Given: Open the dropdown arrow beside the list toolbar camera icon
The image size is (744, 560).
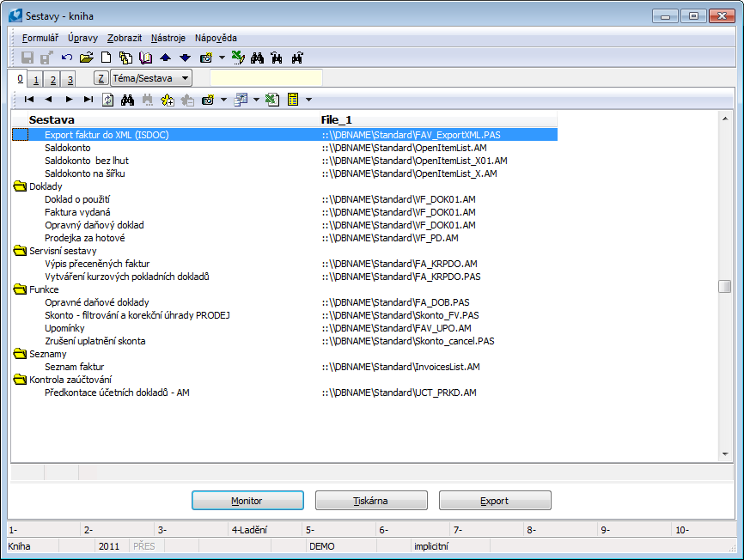Looking at the screenshot, I should pos(223,100).
